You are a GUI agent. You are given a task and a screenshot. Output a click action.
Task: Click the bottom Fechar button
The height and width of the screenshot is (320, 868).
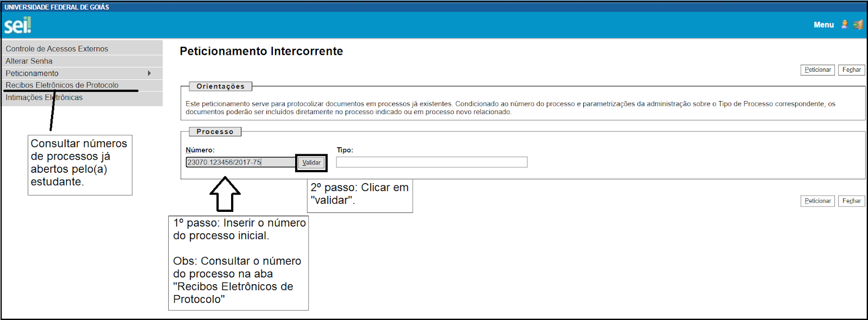pos(851,201)
